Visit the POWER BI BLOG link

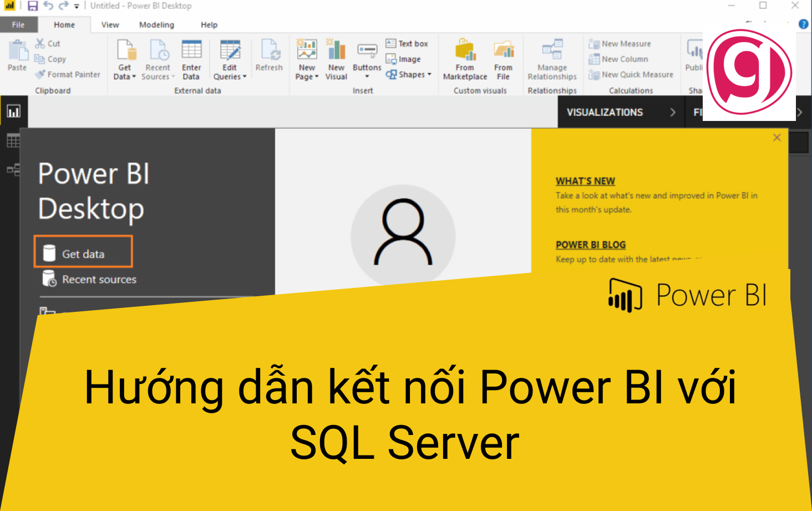(x=590, y=244)
